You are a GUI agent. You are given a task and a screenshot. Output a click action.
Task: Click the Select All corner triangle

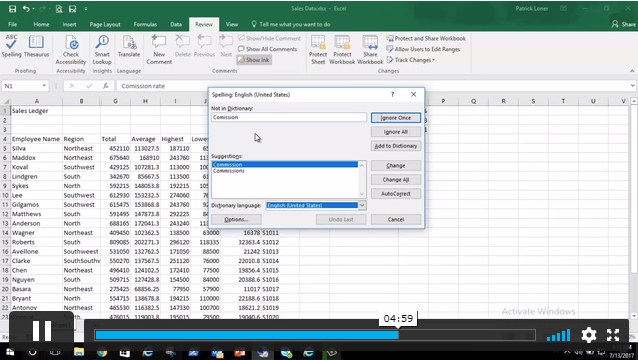pos(6,101)
